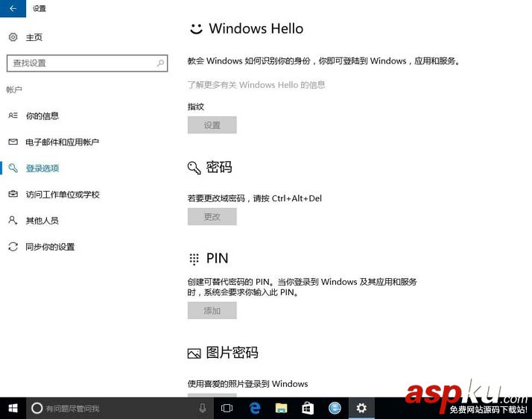Click the search magnifier icon in 查找设置

(x=160, y=63)
